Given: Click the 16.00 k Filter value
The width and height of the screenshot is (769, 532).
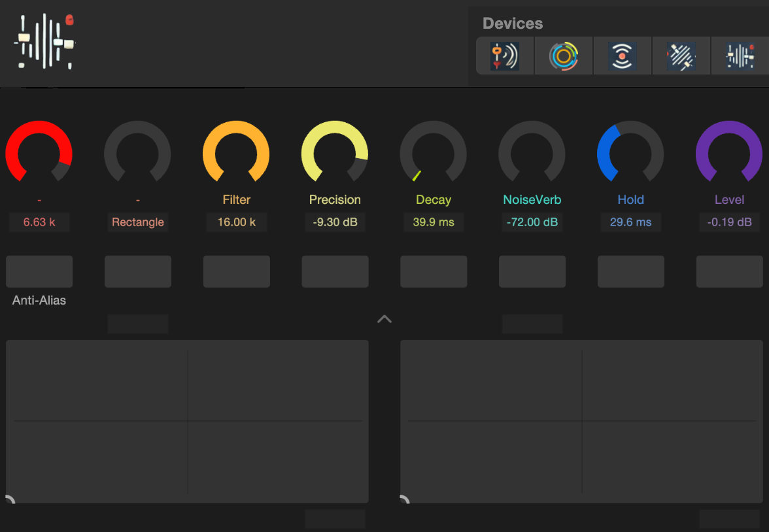Looking at the screenshot, I should pos(237,222).
